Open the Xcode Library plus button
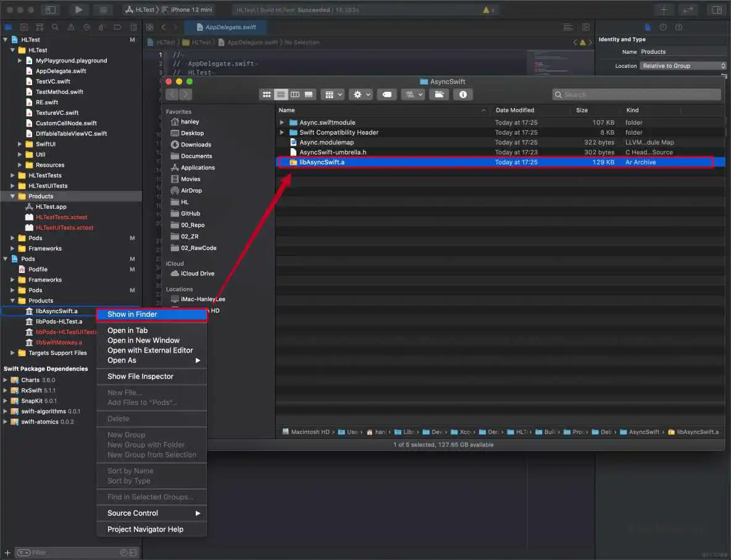 [664, 10]
